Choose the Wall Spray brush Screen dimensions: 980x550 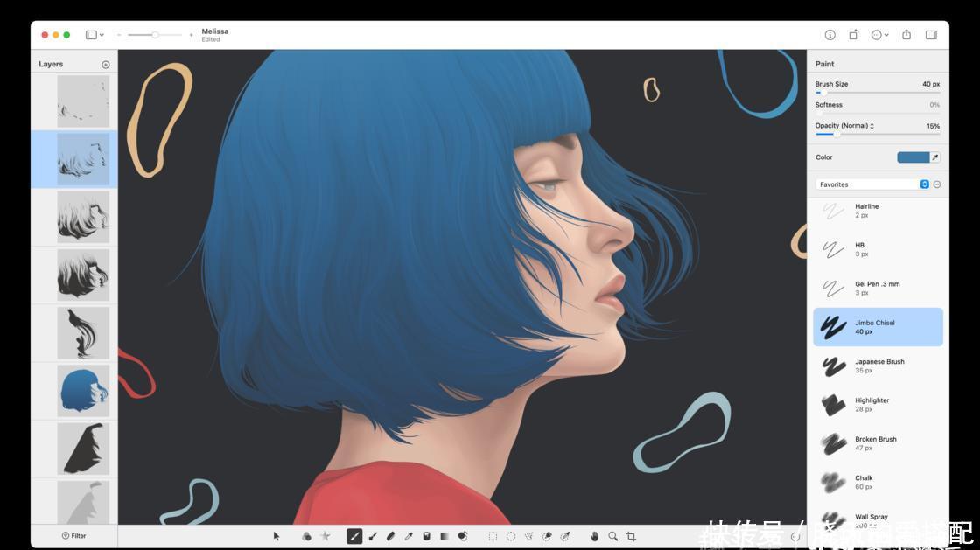pyautogui.click(x=878, y=520)
